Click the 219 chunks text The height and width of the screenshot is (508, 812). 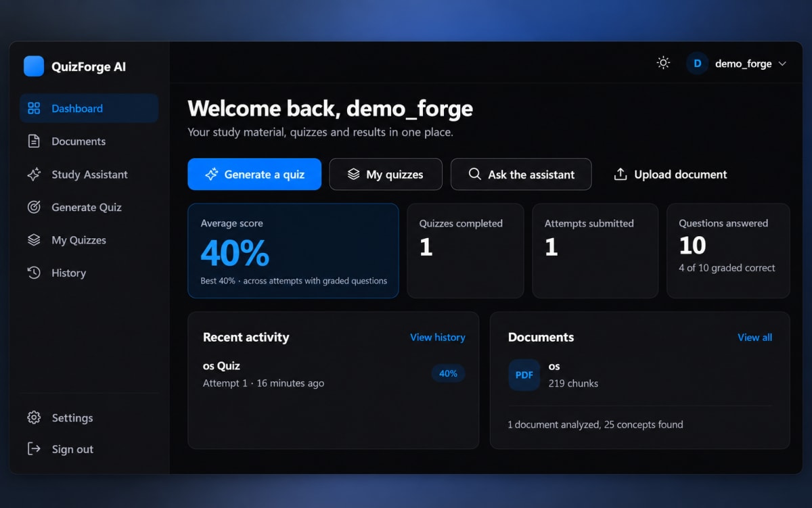point(573,384)
